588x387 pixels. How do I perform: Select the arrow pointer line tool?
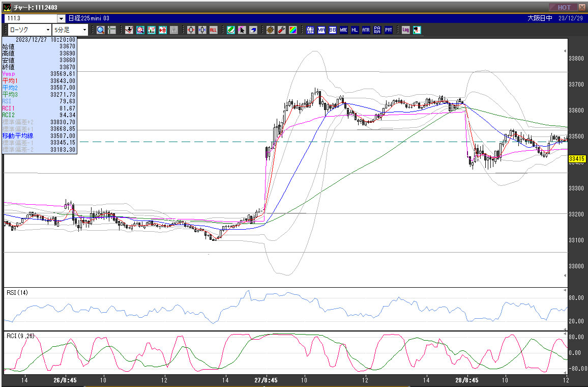click(242, 30)
